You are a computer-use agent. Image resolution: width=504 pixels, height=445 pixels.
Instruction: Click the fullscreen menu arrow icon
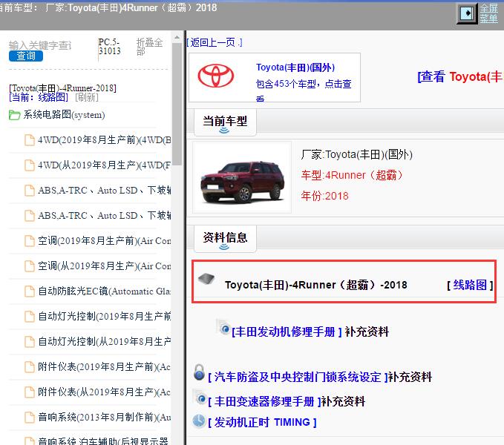point(467,13)
